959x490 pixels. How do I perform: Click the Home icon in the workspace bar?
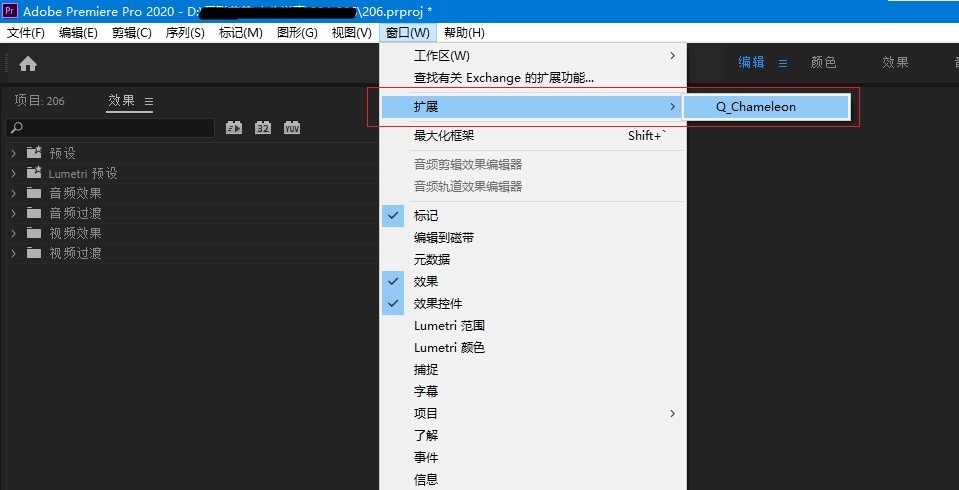(28, 64)
